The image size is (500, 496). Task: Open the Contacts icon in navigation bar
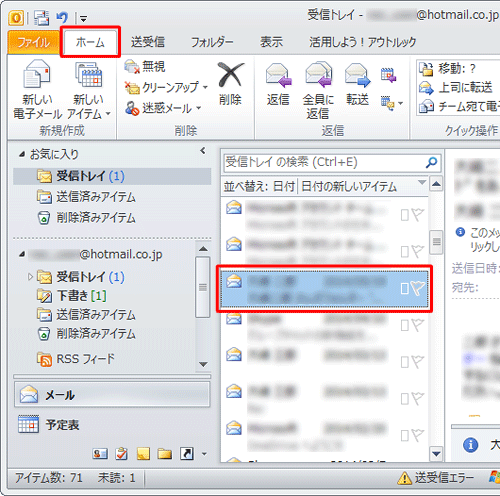pyautogui.click(x=100, y=454)
